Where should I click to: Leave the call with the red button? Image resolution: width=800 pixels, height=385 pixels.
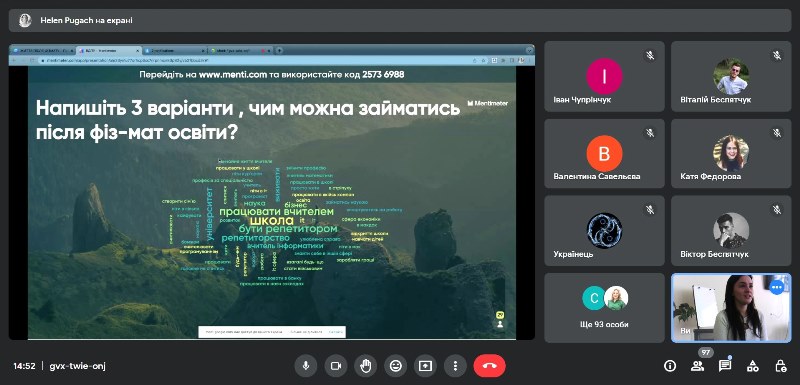[x=489, y=366]
